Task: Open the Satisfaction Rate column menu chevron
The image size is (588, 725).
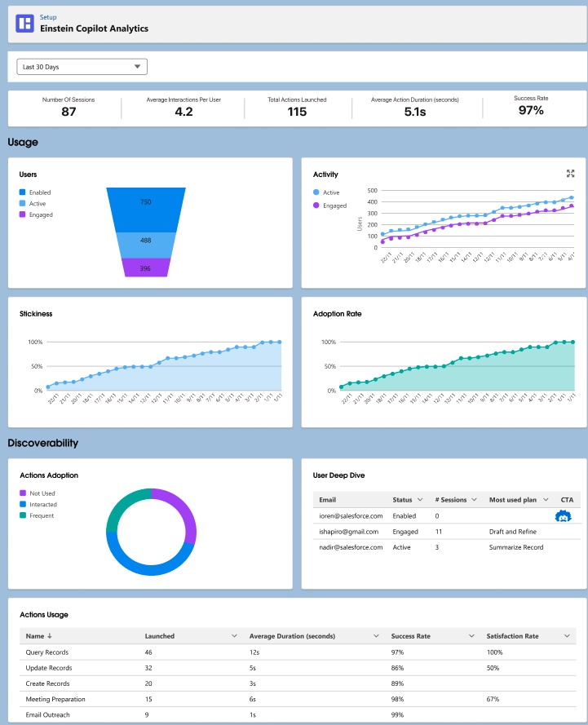Action: pyautogui.click(x=567, y=636)
